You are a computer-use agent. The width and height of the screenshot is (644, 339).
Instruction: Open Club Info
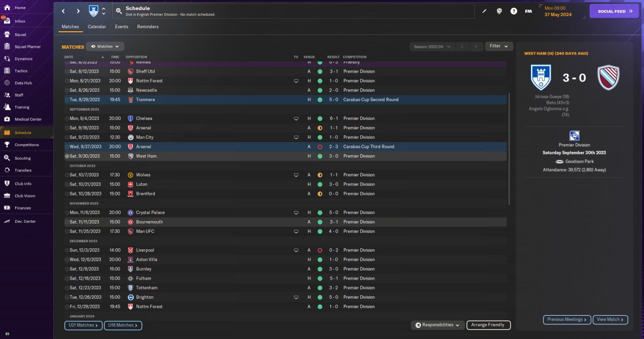click(x=23, y=184)
